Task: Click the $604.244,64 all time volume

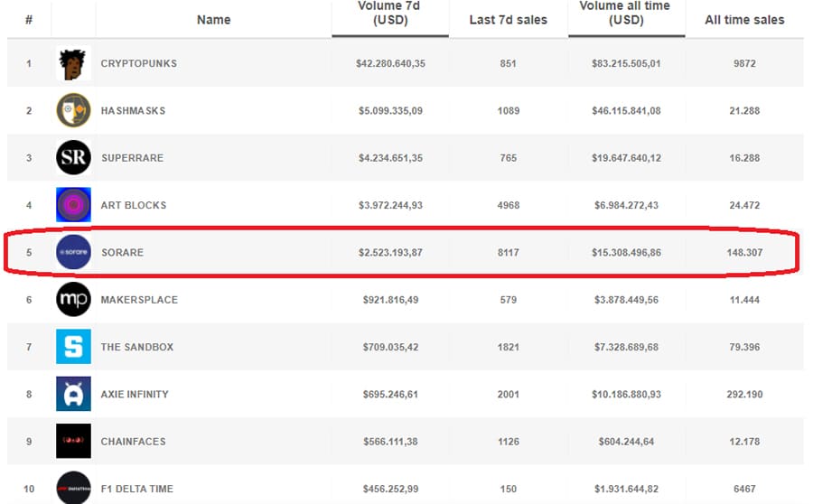Action: click(626, 441)
